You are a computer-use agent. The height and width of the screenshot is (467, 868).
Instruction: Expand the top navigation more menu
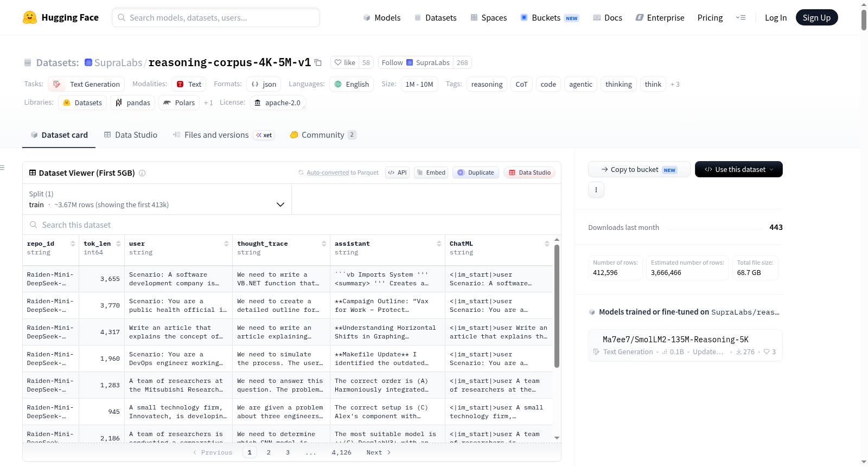(x=741, y=17)
